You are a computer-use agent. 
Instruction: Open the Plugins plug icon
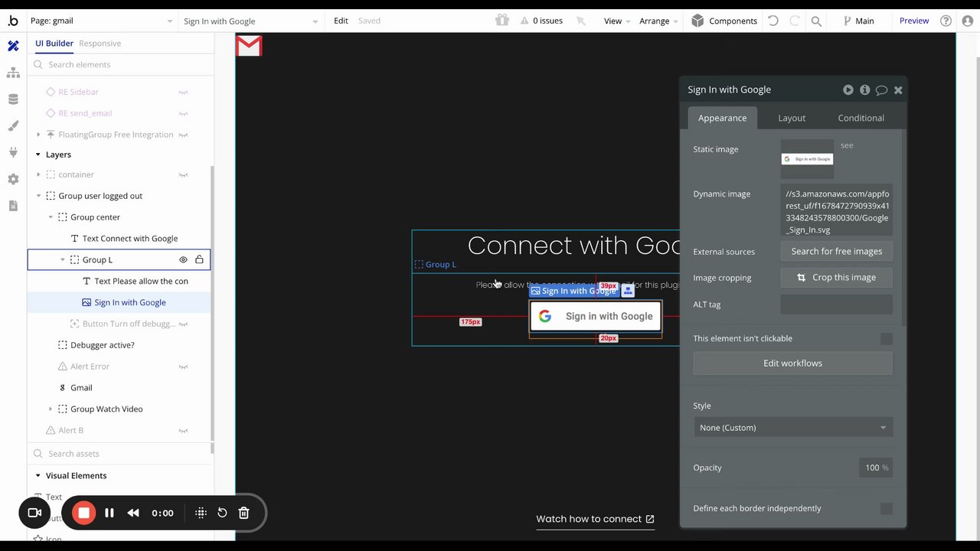[13, 152]
